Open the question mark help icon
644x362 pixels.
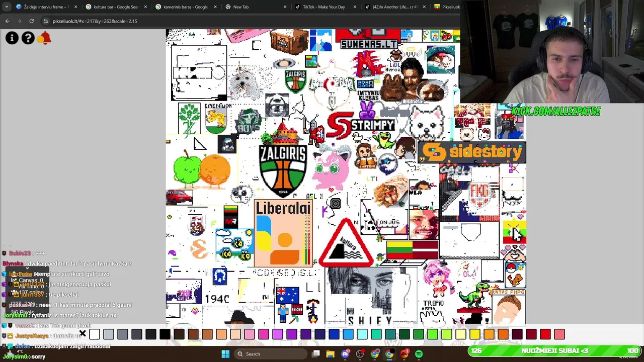click(x=28, y=38)
